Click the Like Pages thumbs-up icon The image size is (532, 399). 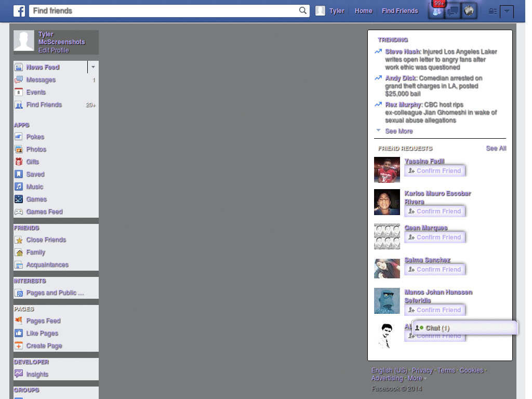click(19, 333)
